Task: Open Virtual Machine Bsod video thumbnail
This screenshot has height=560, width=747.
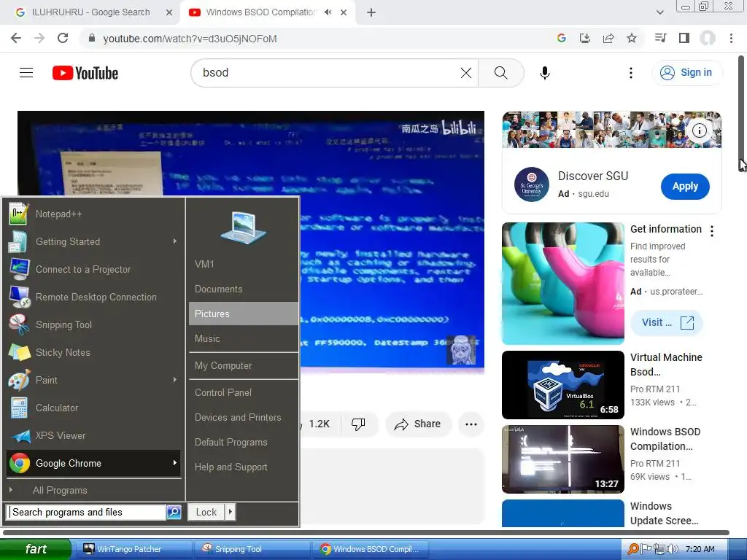Action: [562, 385]
